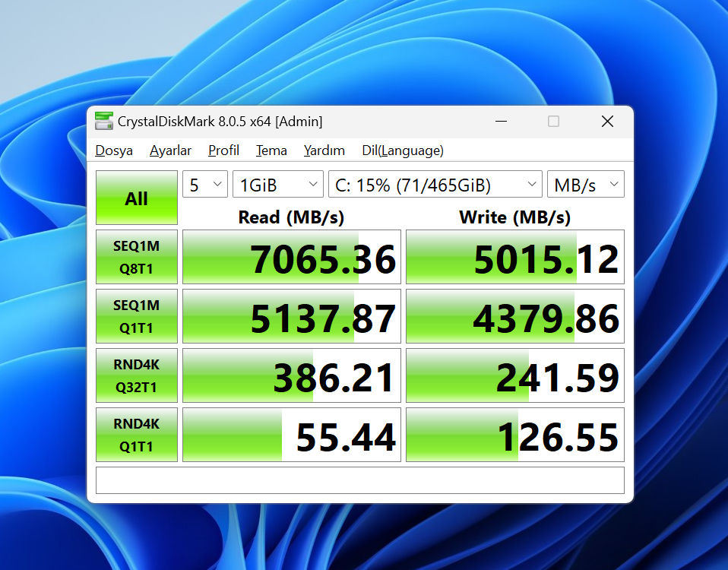Expand the 1GiB test size dropdown
Image resolution: width=728 pixels, height=570 pixels.
(278, 184)
